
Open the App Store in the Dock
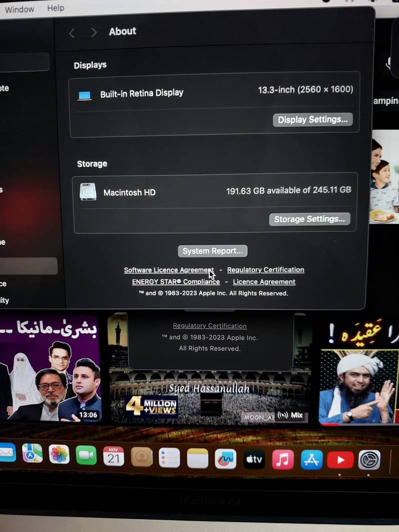coord(312,460)
